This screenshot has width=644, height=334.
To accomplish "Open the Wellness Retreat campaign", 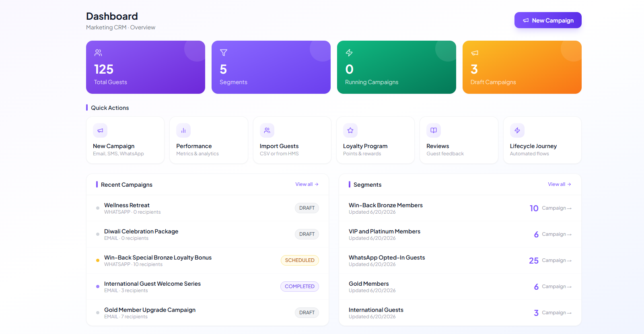I will pos(208,208).
